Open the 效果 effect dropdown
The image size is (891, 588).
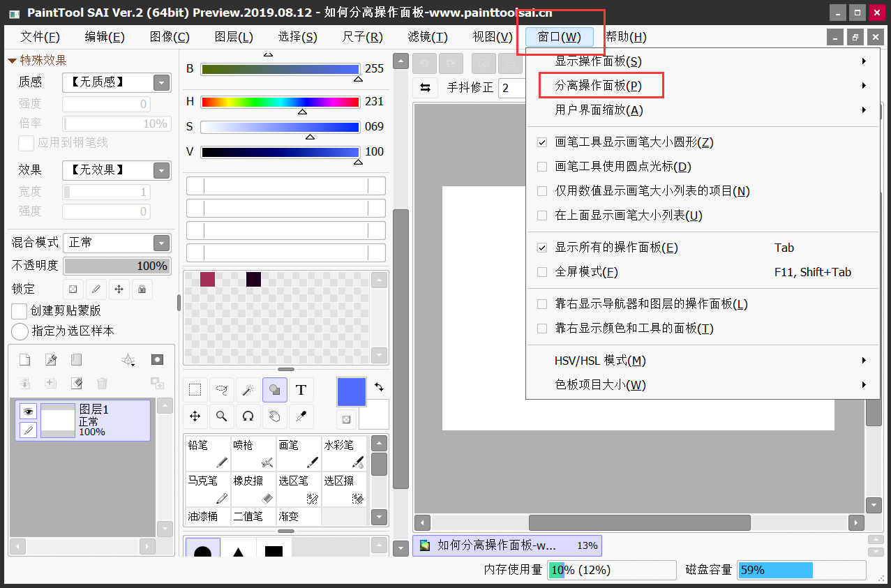point(117,170)
